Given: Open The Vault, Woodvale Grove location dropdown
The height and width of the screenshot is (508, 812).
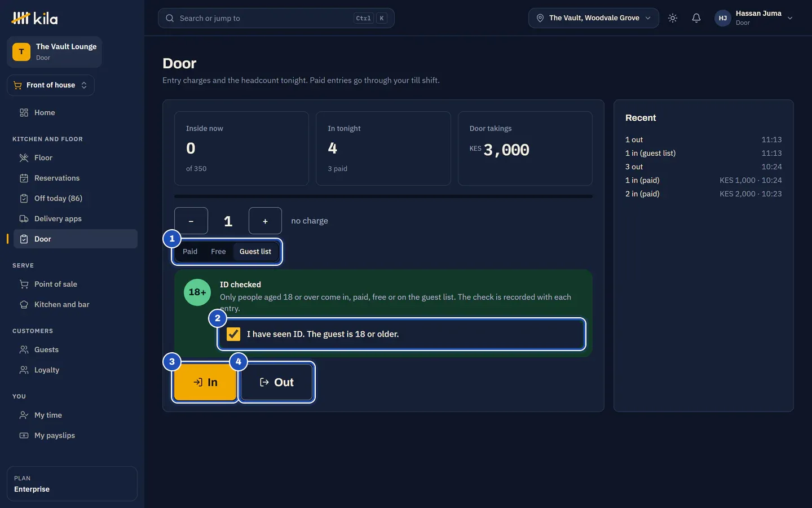Looking at the screenshot, I should point(593,18).
